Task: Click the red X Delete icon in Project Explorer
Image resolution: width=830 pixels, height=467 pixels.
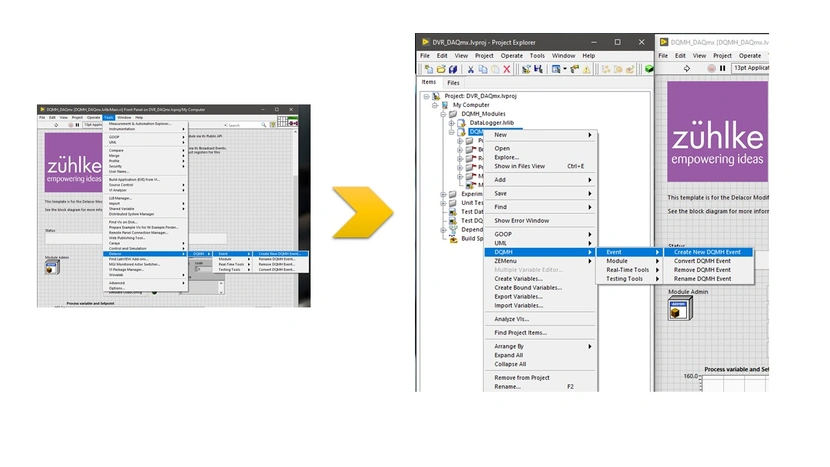Action: tap(507, 69)
